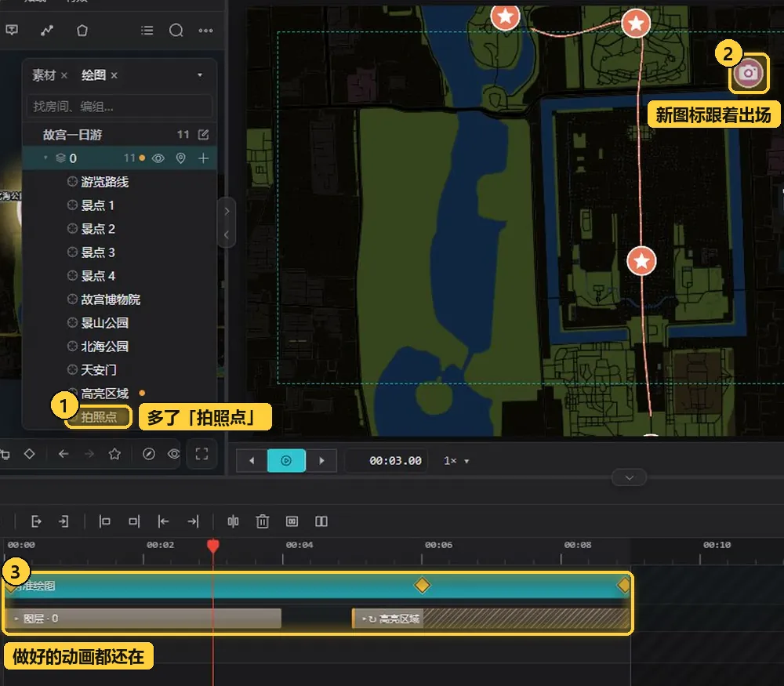Open the list view icon in top toolbar
Viewport: 784px width, 686px height.
coord(147,31)
